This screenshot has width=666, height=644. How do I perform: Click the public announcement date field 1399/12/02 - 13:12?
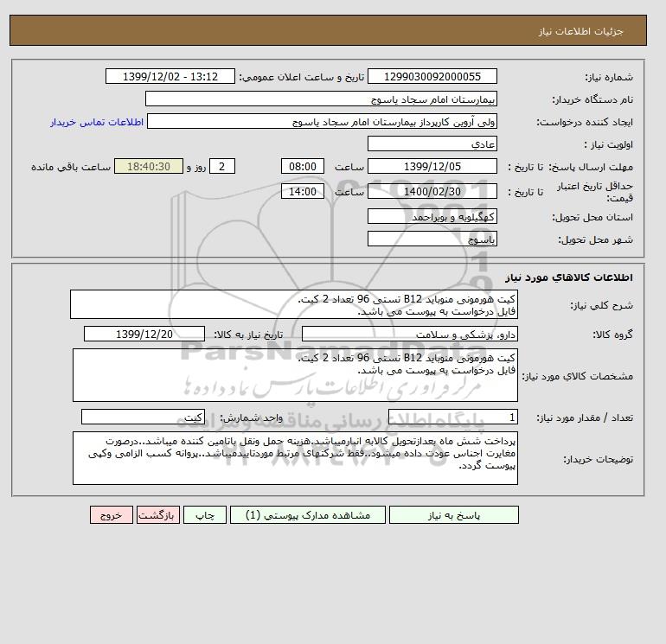[170, 76]
